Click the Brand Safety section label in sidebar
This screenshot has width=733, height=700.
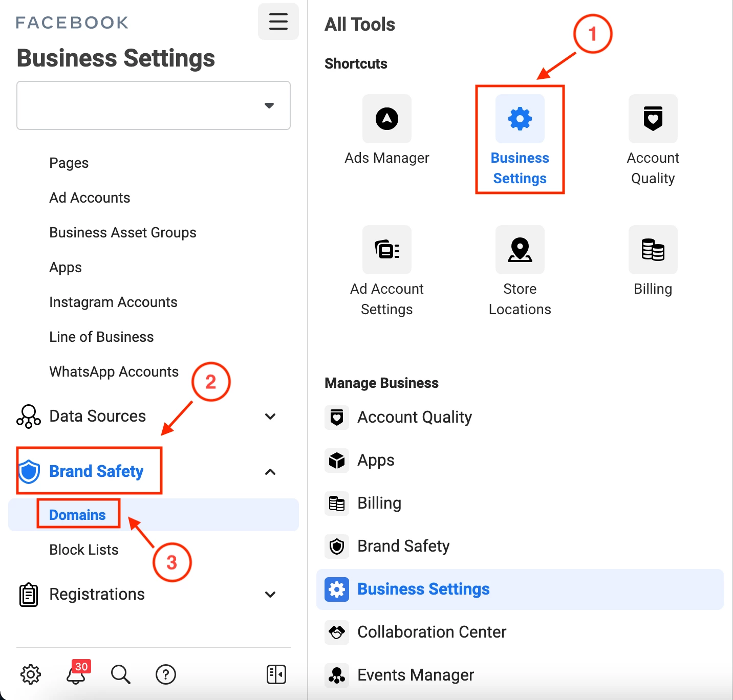pyautogui.click(x=96, y=471)
